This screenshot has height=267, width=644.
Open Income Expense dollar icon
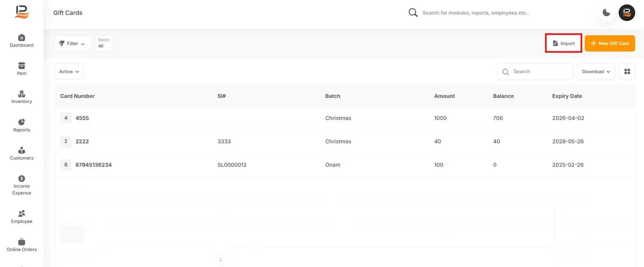click(x=22, y=179)
